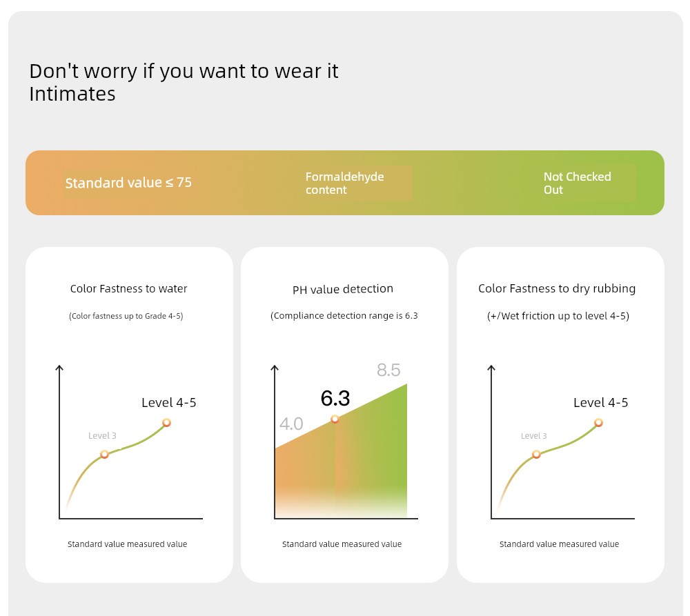Click the Level 3 marker in water chart
Screen dimensions: 690x616
coord(104,454)
